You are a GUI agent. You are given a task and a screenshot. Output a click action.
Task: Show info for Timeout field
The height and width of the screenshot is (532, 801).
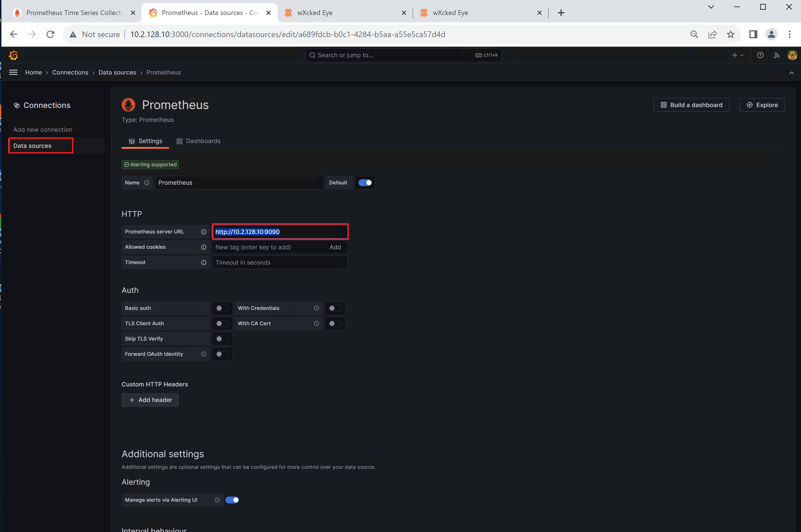pyautogui.click(x=204, y=262)
